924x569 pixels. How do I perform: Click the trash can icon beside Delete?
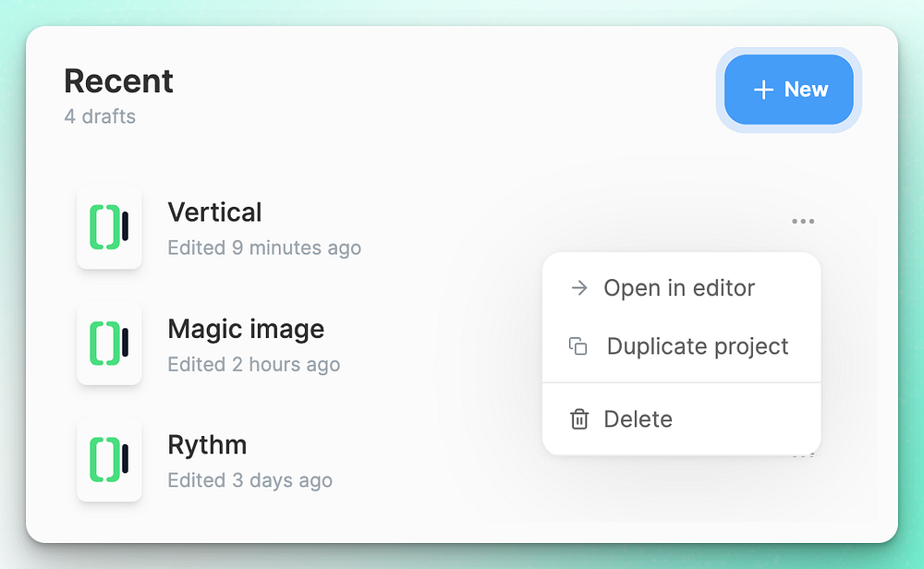579,419
